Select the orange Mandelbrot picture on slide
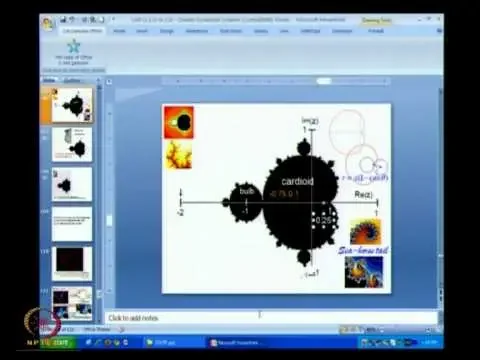 (179, 122)
